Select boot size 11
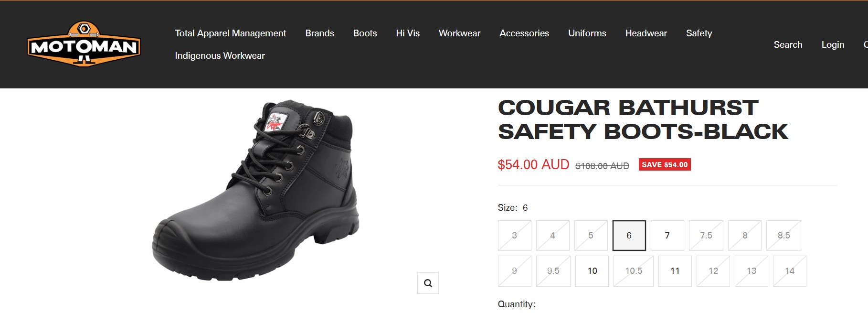 (675, 271)
